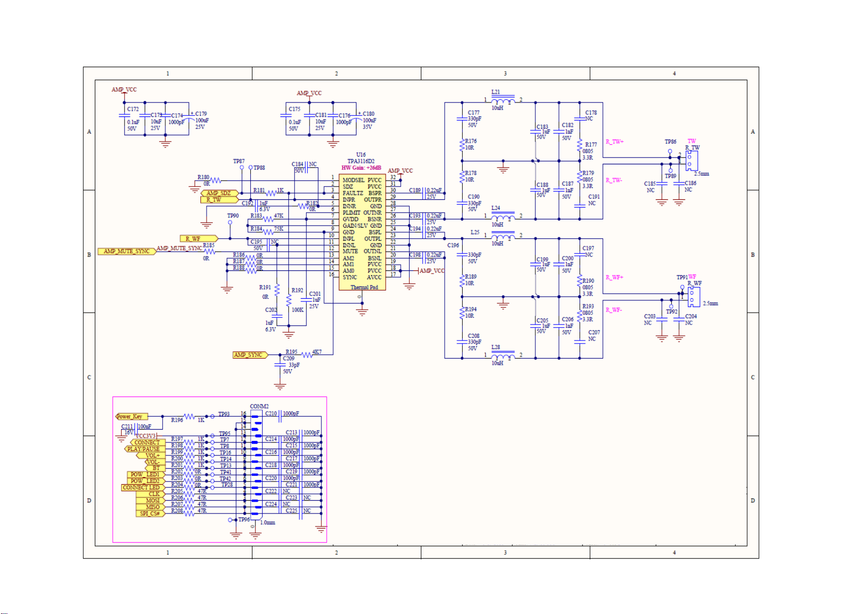Select the R195 resistor designator
Screen dimensions: 868x614
292,352
